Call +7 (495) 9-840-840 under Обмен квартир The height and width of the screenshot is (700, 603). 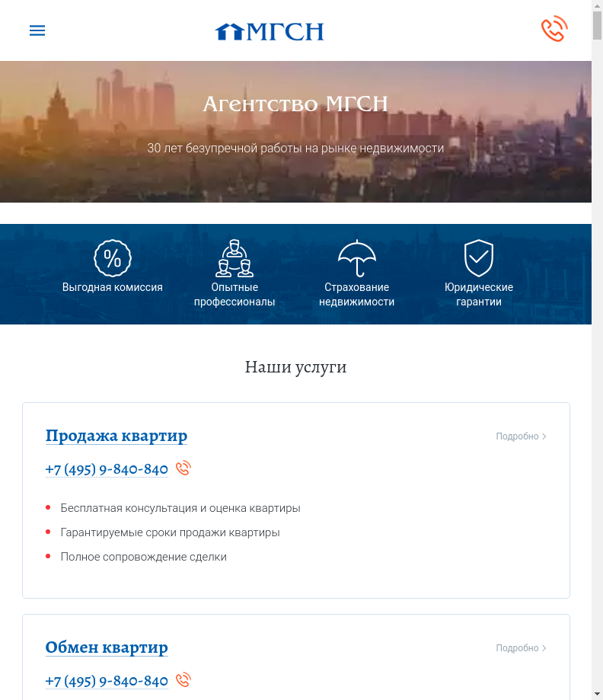coord(107,681)
